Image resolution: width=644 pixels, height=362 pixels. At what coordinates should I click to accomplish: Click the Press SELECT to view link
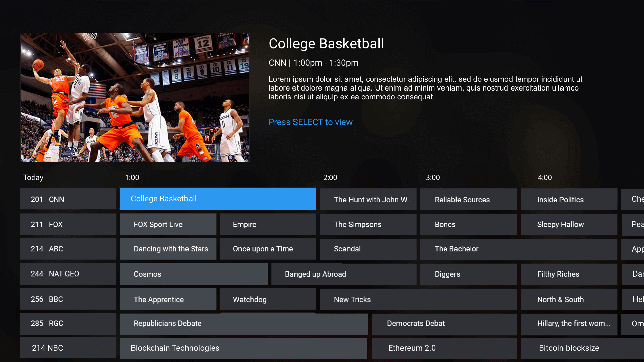pos(310,122)
